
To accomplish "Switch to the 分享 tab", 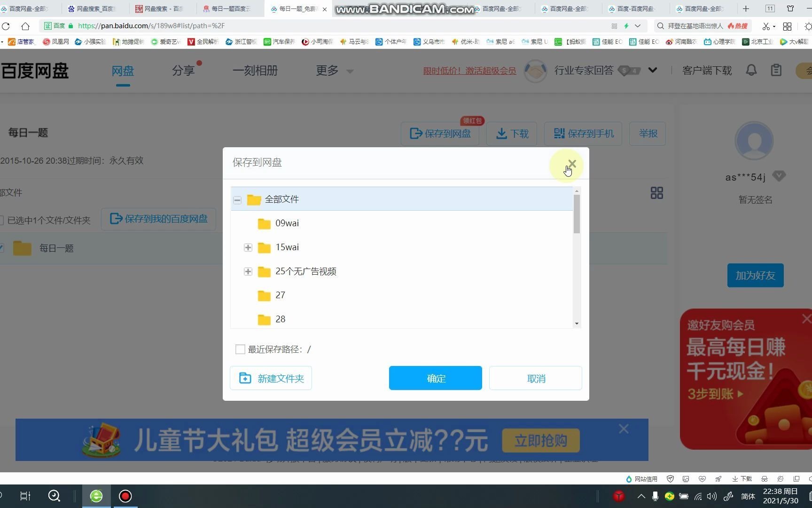I will (x=184, y=71).
